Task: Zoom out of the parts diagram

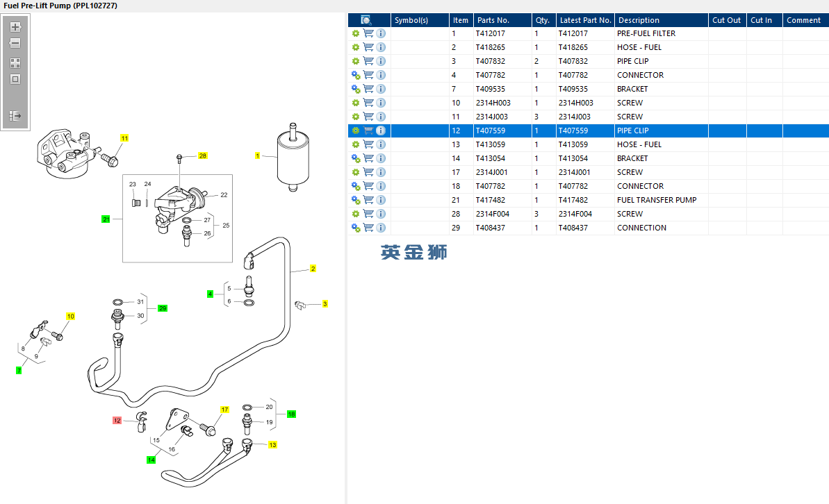Action: [x=15, y=43]
